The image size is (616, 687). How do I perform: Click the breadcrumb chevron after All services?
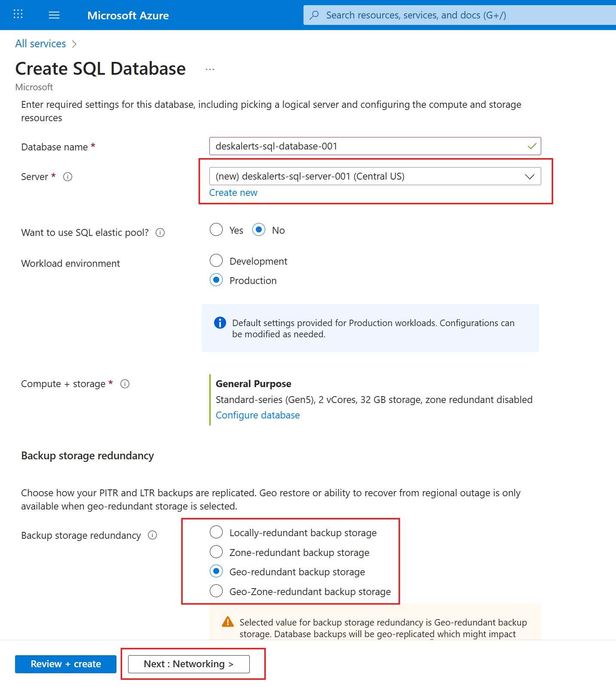point(74,44)
